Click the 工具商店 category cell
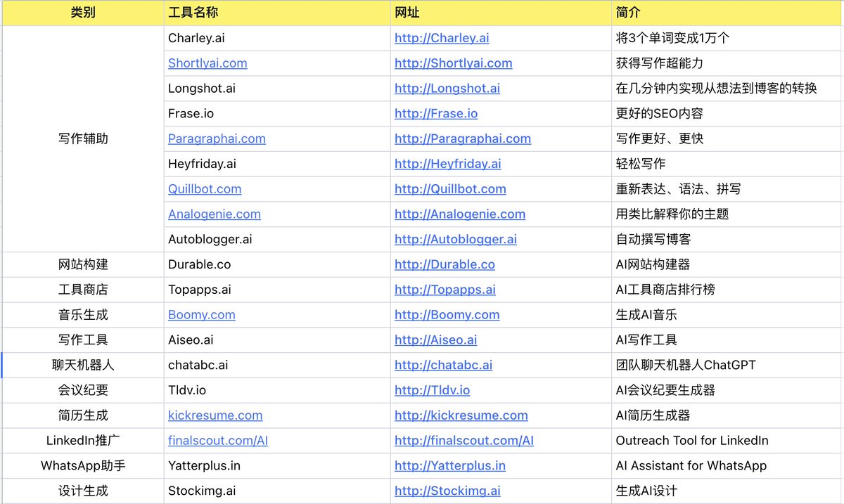The width and height of the screenshot is (844, 504). pyautogui.click(x=83, y=290)
